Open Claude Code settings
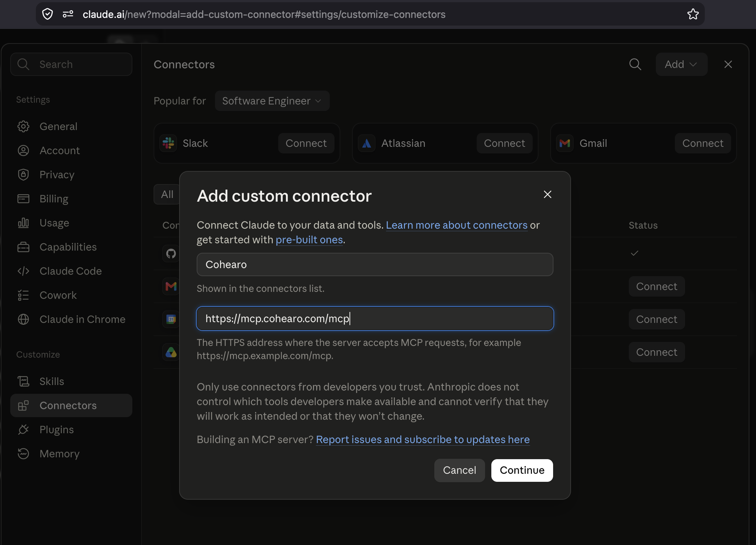Image resolution: width=756 pixels, height=545 pixels. point(71,271)
